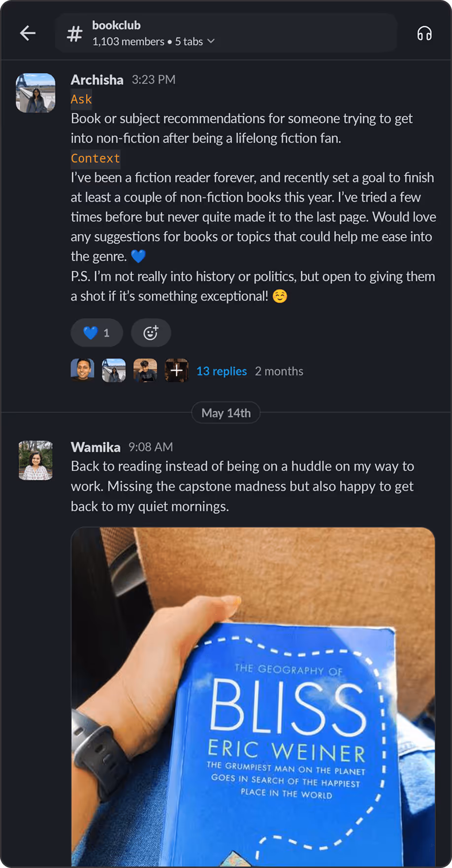Click the 3:23 PM message timestamp

(x=154, y=80)
